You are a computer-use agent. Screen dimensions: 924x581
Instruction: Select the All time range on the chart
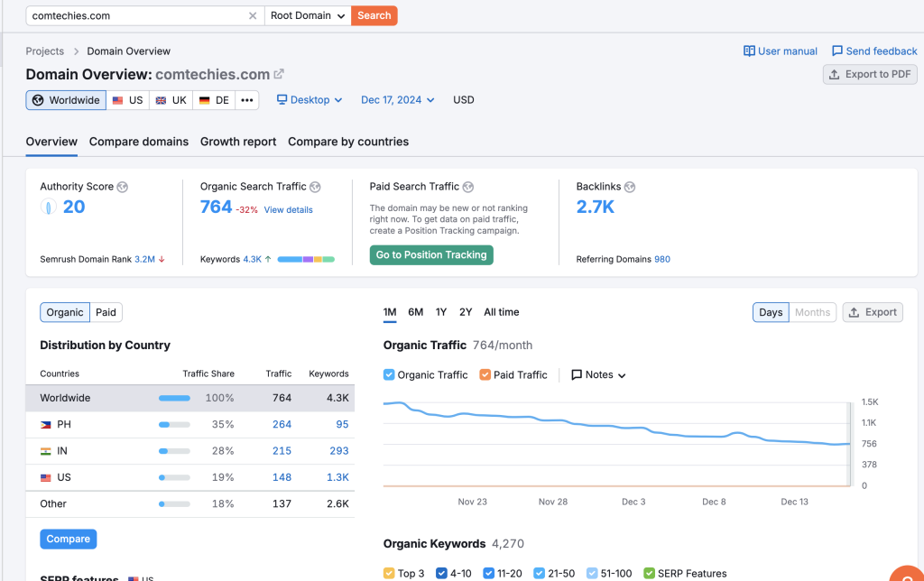point(501,311)
